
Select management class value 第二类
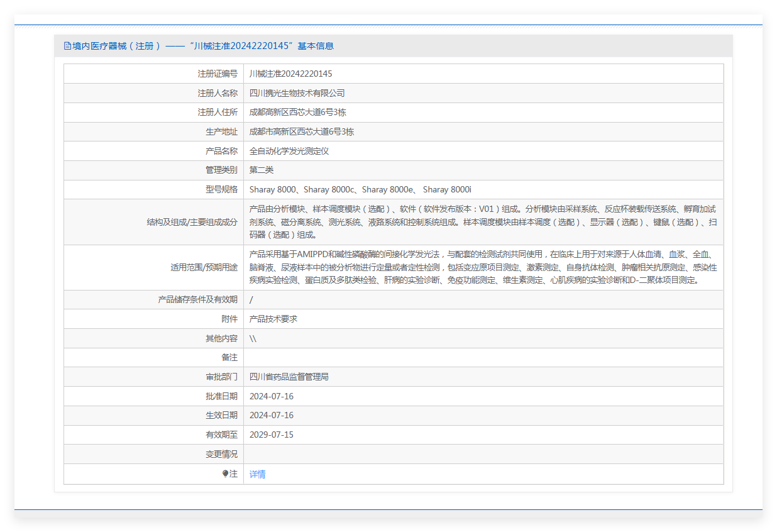262,170
